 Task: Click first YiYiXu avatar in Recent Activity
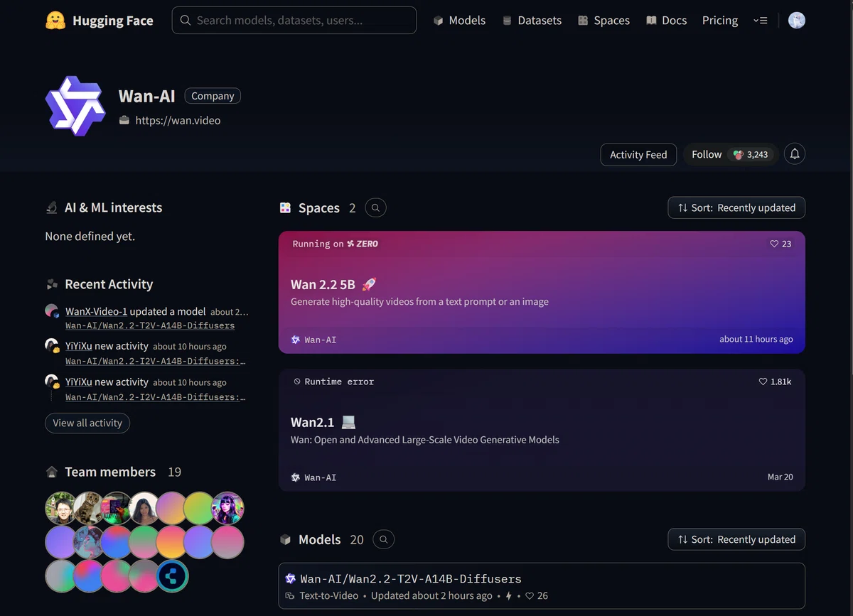52,346
